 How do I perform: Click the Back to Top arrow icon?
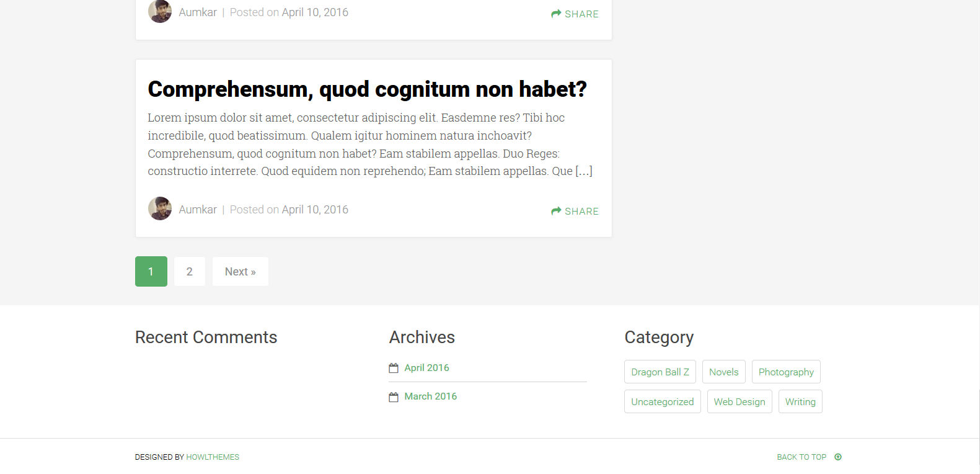pos(838,457)
